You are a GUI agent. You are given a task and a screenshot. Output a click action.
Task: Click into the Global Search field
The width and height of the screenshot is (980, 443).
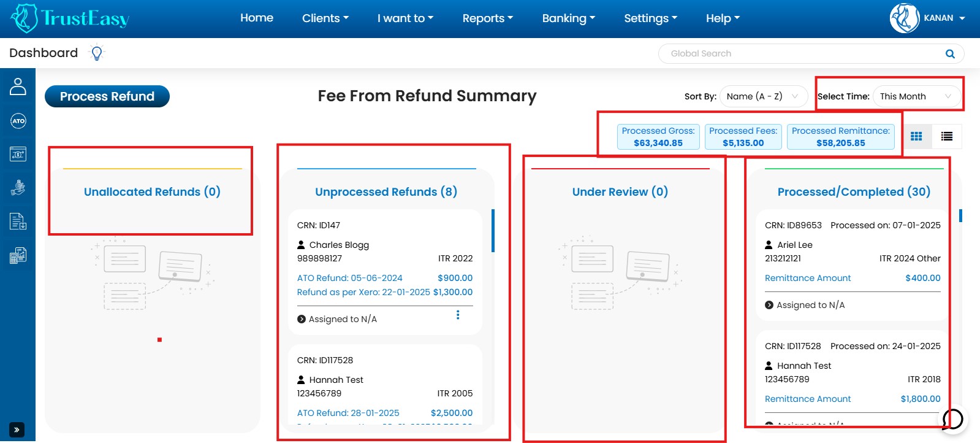pyautogui.click(x=797, y=54)
